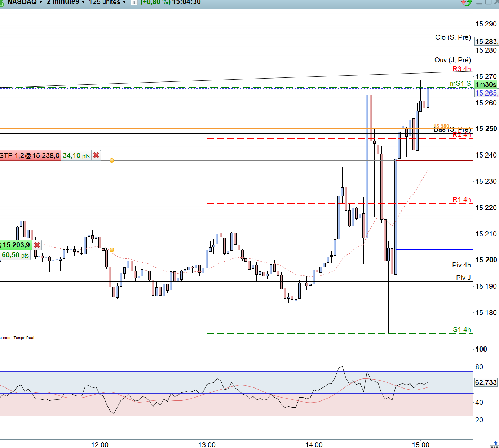
Task: Select the STP 1,2@15 238,0 order label
Action: pyautogui.click(x=30, y=155)
